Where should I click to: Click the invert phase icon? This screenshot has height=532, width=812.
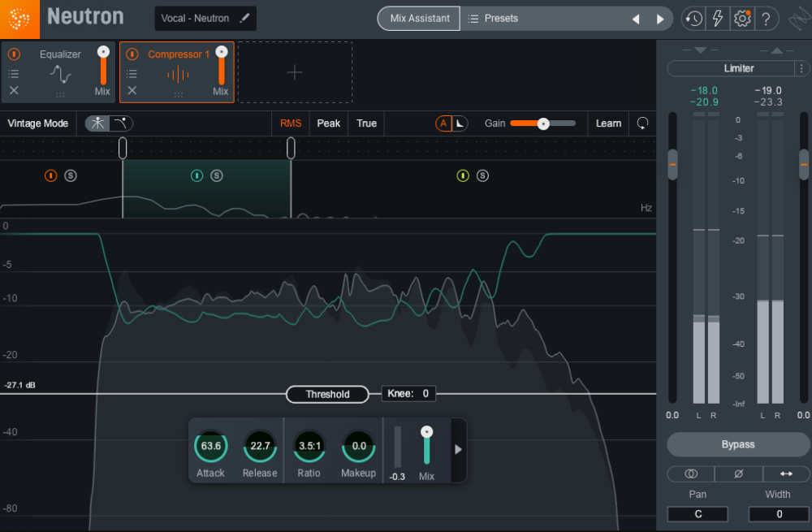pyautogui.click(x=738, y=474)
